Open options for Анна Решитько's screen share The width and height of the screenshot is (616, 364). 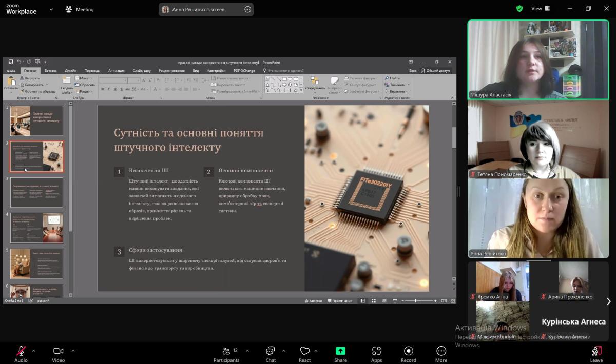[x=247, y=9]
